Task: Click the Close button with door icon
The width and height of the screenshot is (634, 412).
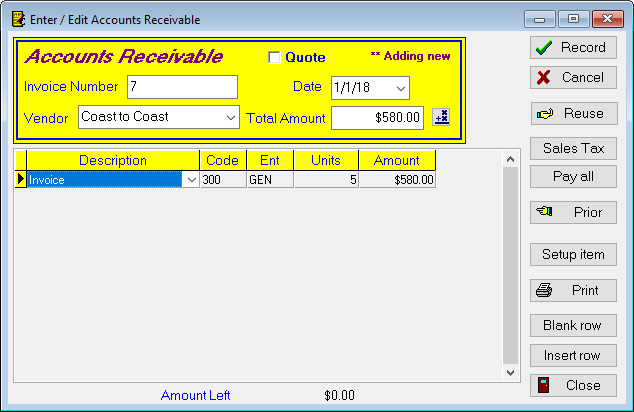Action: [x=573, y=386]
